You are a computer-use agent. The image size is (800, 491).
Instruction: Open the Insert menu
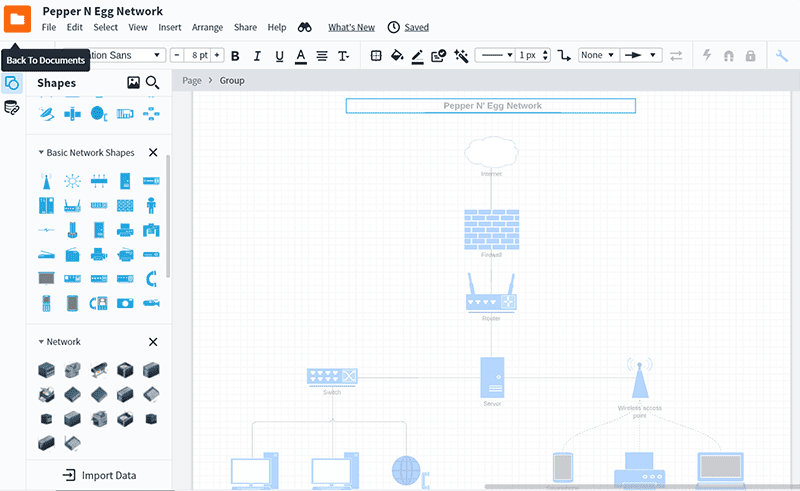170,27
